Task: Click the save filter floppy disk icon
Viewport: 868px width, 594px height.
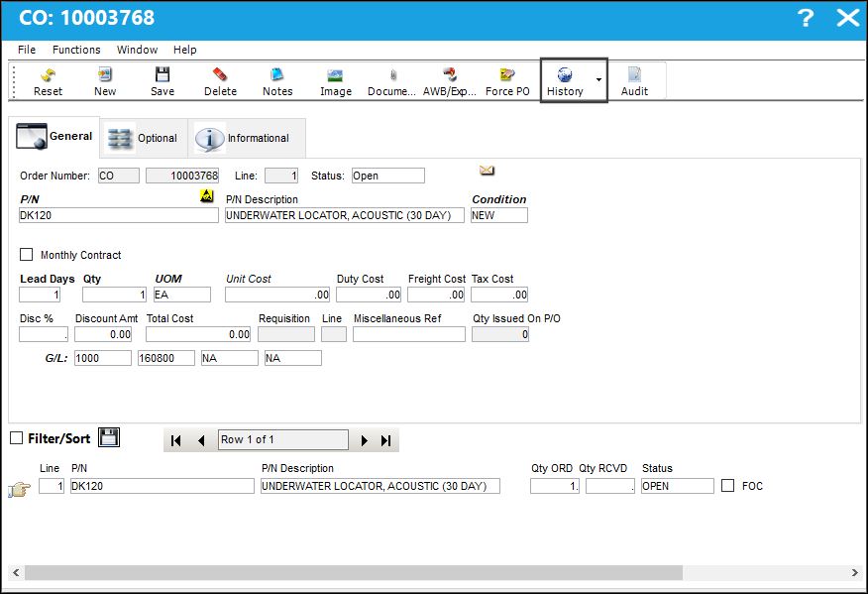Action: coord(109,437)
